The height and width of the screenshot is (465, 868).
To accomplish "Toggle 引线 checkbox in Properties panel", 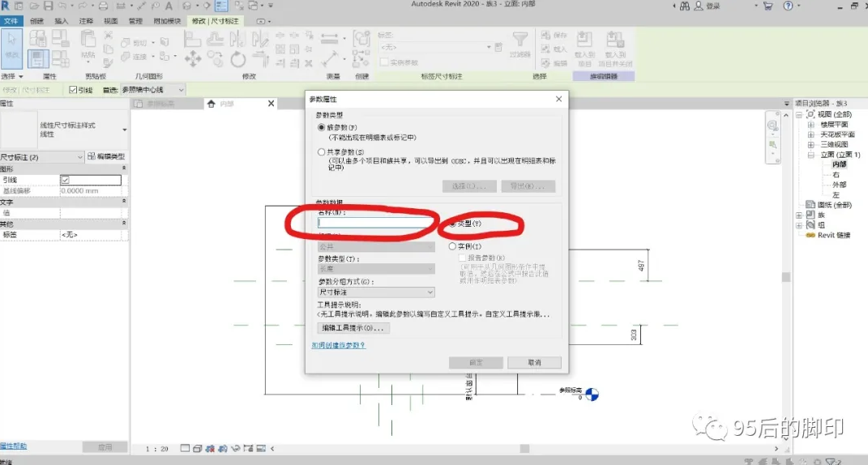I will tap(65, 180).
